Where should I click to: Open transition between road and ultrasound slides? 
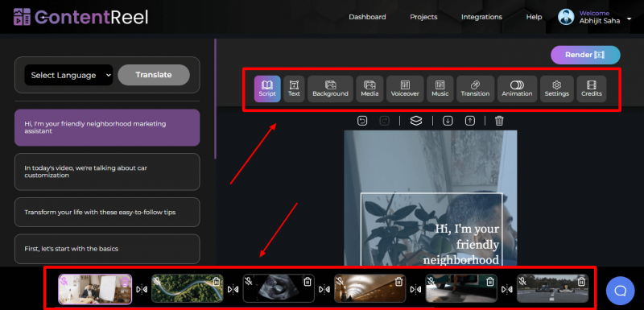(233, 290)
